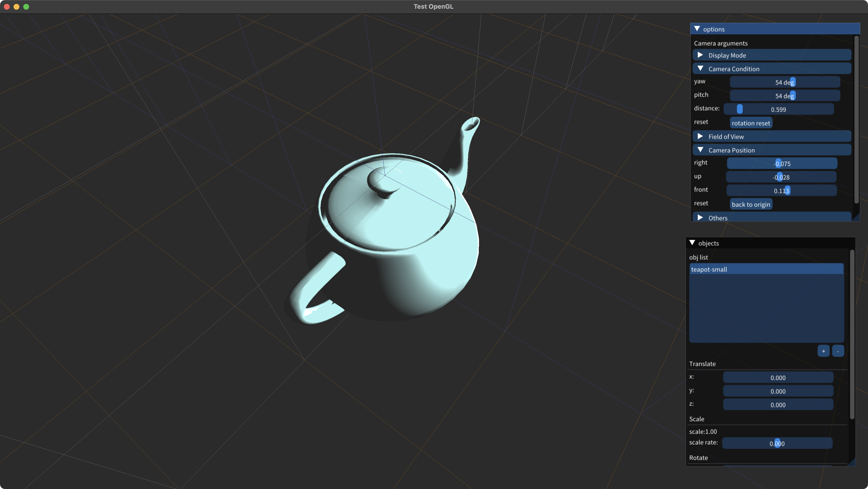Collapse the objects panel triangle

[692, 243]
